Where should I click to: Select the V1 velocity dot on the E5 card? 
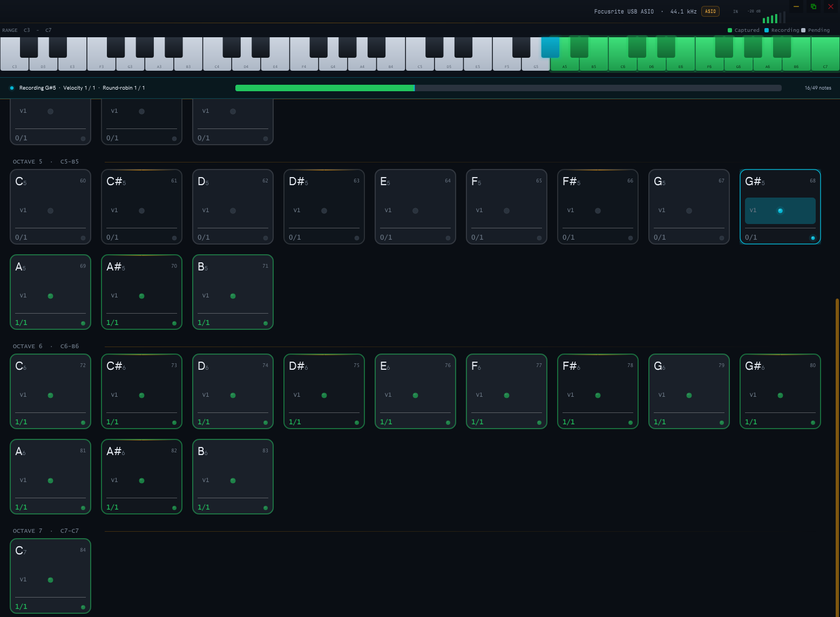pyautogui.click(x=415, y=211)
